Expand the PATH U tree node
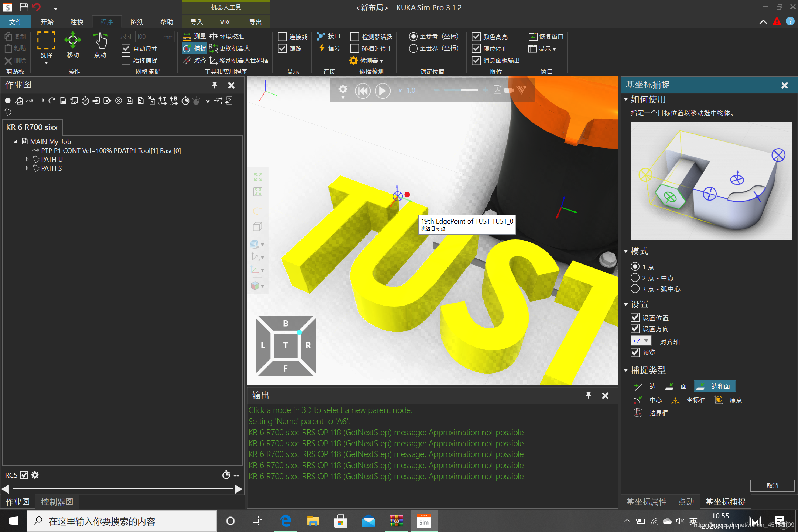798x532 pixels. [27, 159]
